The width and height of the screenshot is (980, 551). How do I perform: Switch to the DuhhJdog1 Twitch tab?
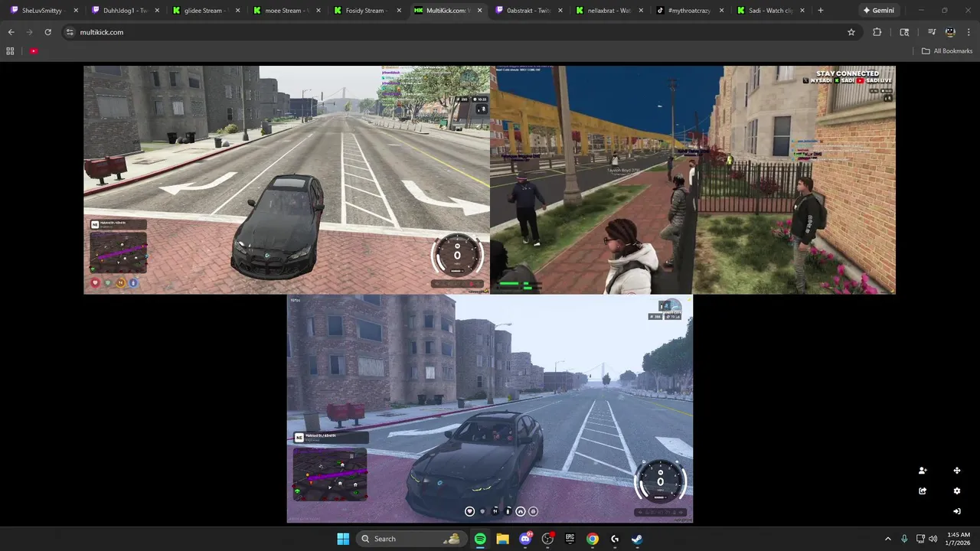pyautogui.click(x=125, y=11)
